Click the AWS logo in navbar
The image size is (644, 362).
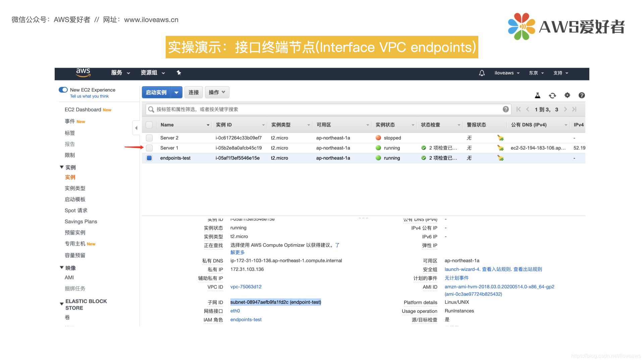[83, 72]
